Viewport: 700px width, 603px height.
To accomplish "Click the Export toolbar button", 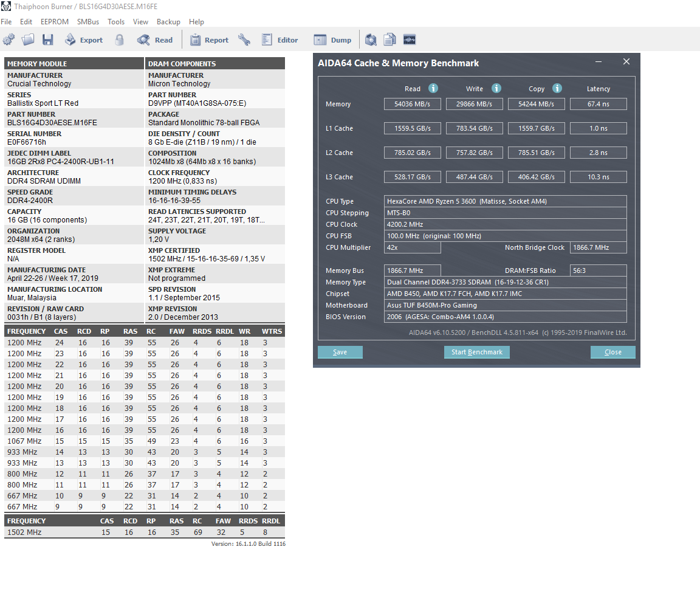I will pos(83,40).
